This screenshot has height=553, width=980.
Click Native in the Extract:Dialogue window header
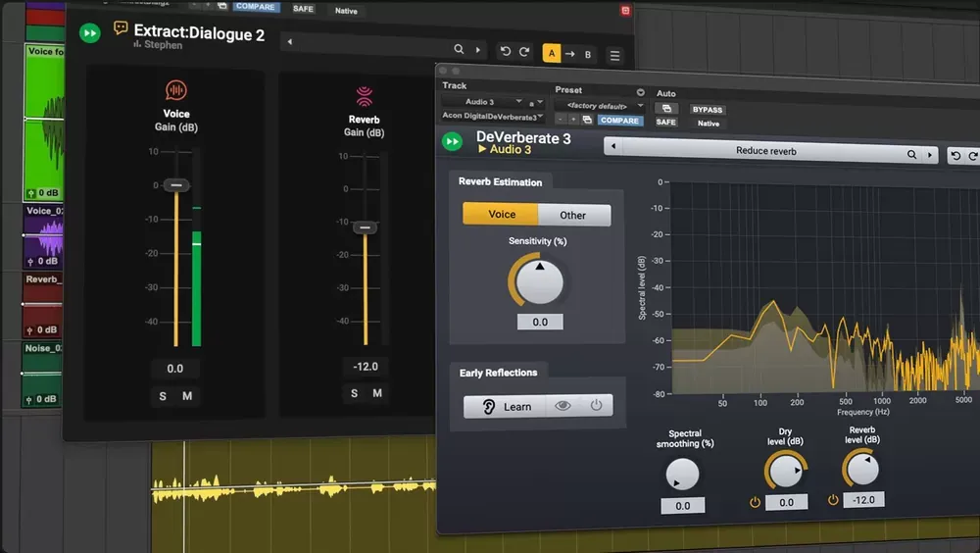(346, 11)
